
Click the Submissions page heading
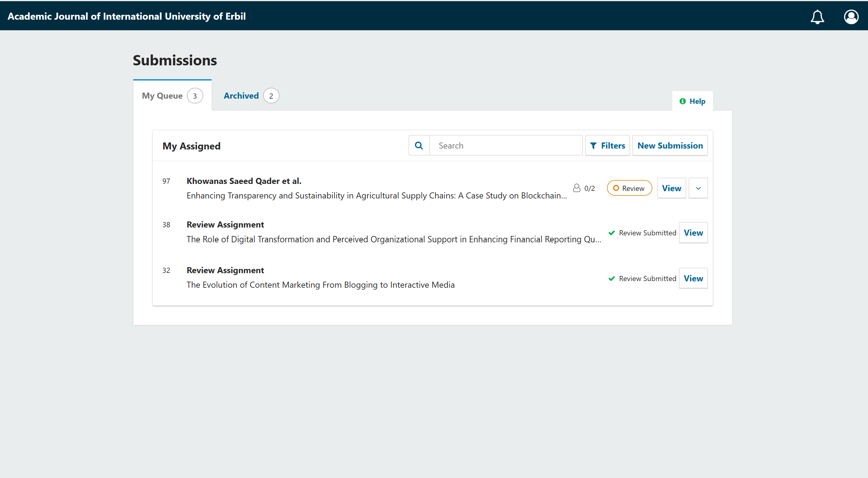pos(175,60)
